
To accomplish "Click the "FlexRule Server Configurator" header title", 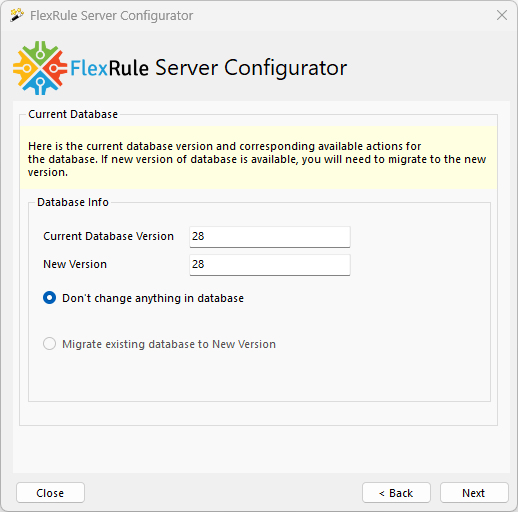I will click(209, 68).
